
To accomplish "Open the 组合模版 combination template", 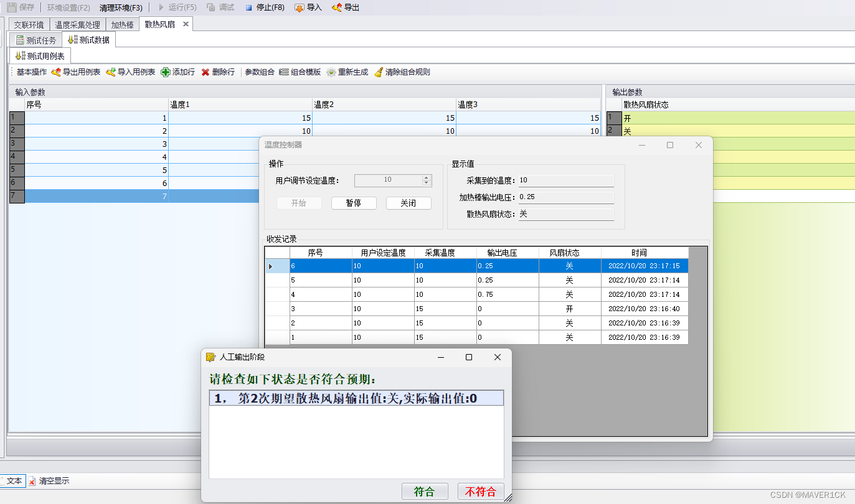I will (x=300, y=72).
